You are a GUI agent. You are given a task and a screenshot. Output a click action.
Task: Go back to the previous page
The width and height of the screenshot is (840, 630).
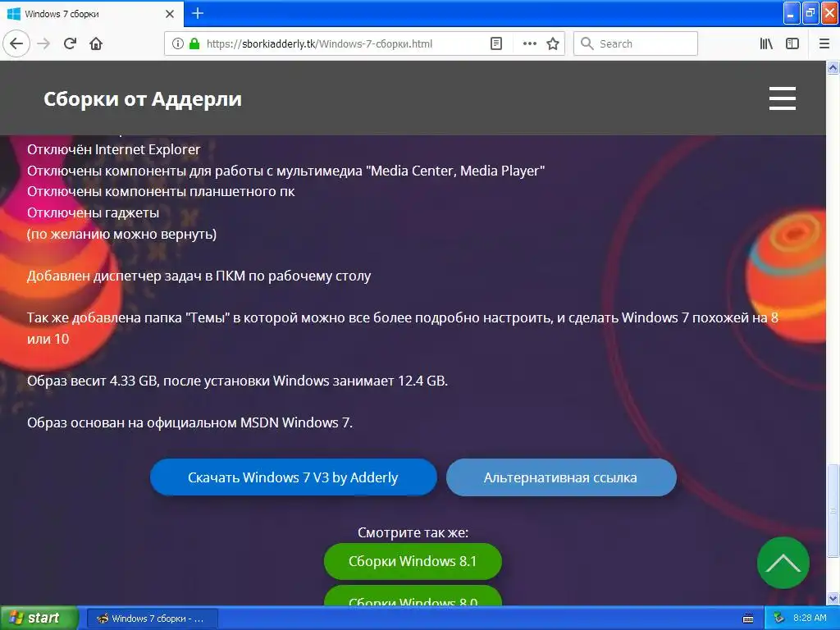(x=16, y=43)
